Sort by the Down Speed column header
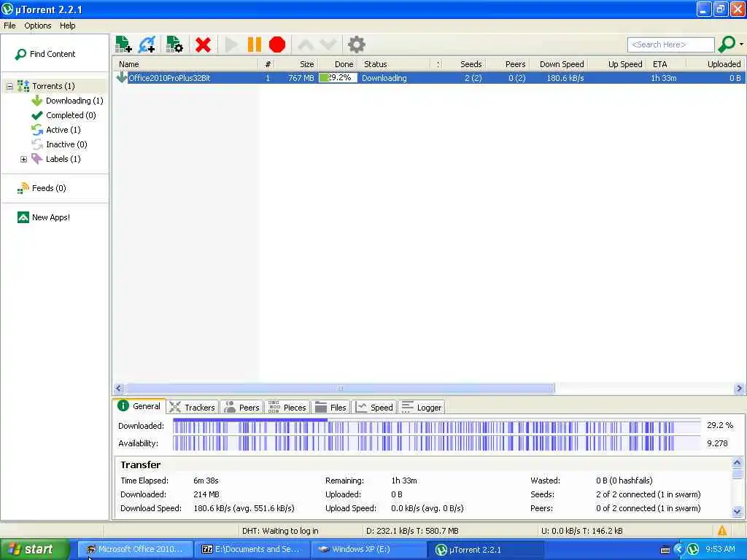 click(x=558, y=64)
